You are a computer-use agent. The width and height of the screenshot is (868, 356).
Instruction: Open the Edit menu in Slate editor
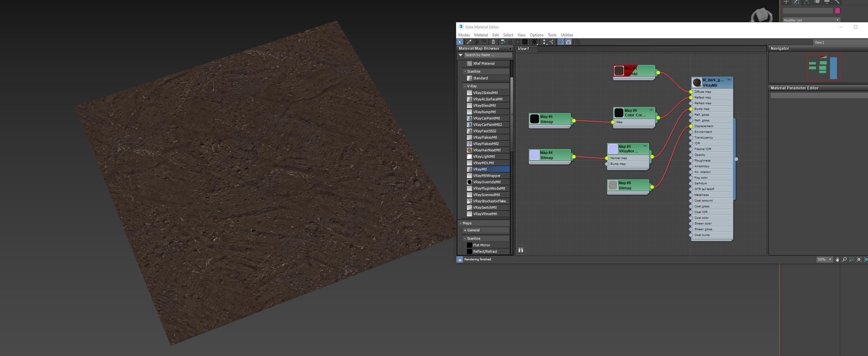tap(495, 35)
